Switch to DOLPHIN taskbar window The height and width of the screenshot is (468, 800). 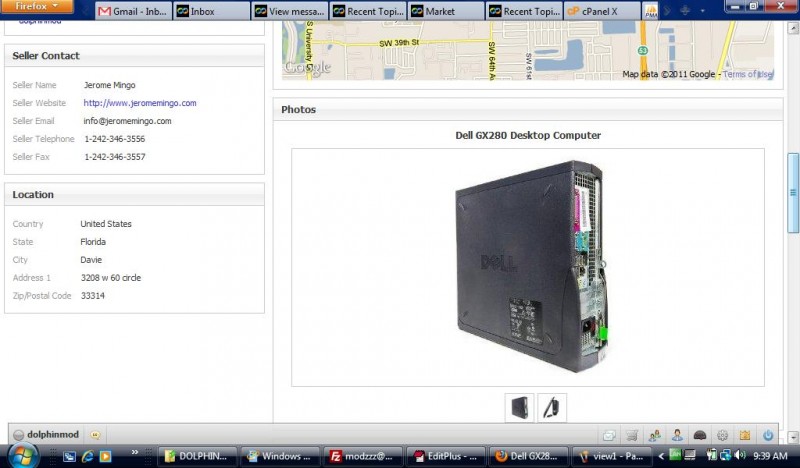point(197,456)
